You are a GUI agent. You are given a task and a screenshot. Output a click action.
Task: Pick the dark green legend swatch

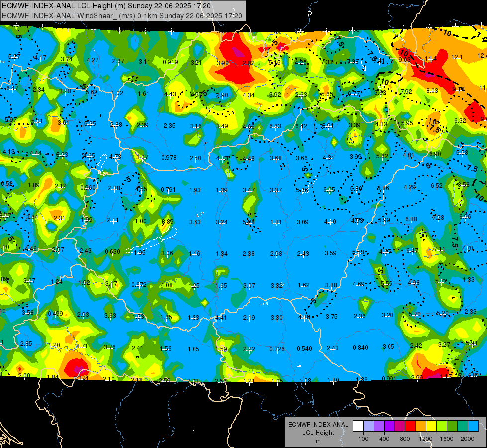point(452,426)
